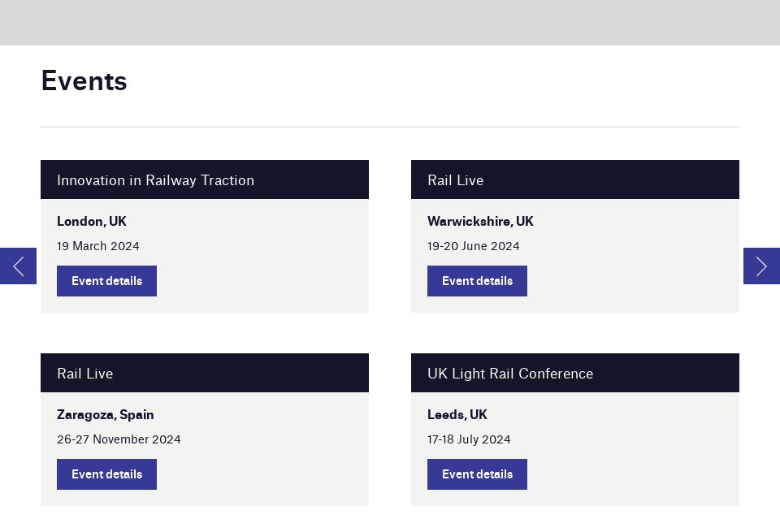
Task: Click the Zaragoza, Spain location text
Action: [105, 414]
